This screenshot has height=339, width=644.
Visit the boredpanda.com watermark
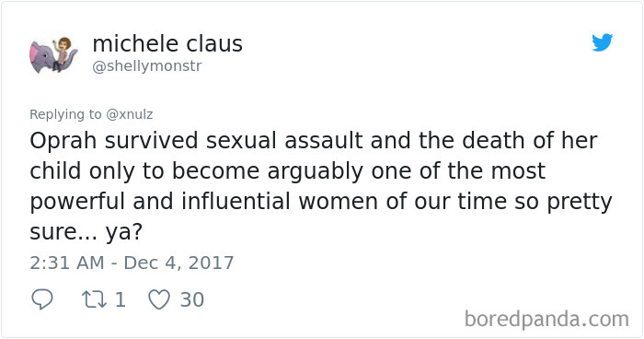pos(546,319)
